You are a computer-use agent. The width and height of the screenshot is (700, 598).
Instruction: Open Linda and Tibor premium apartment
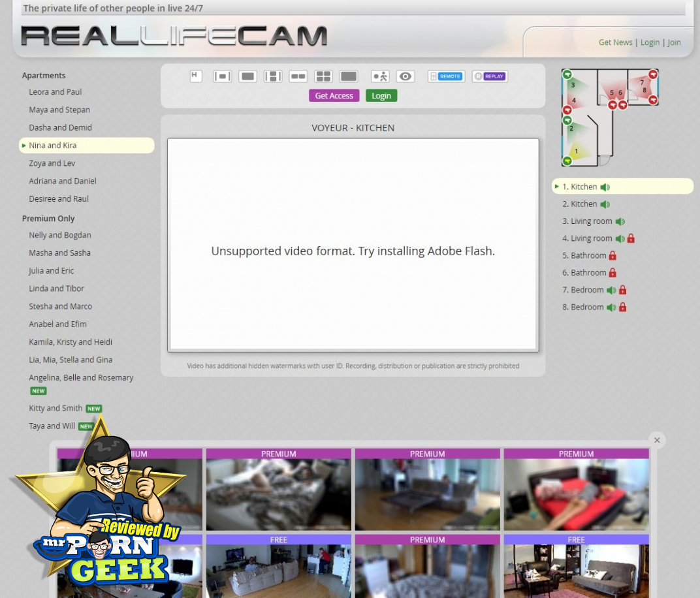56,289
